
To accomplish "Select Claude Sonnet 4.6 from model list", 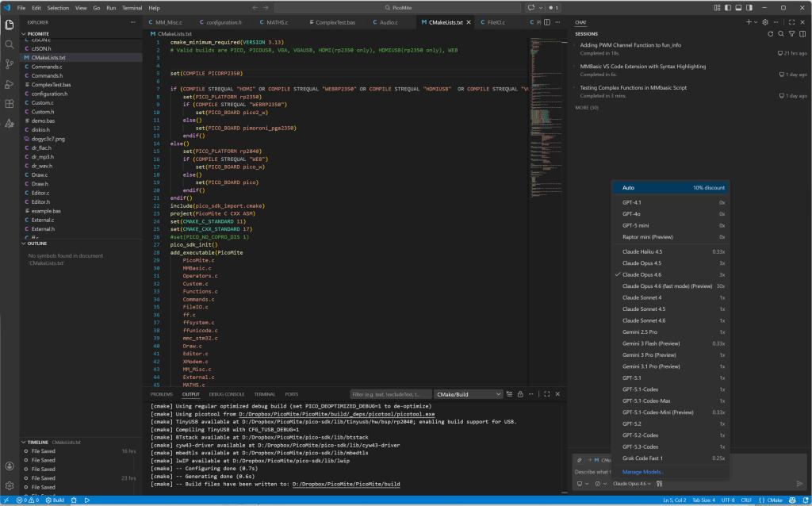I will pyautogui.click(x=644, y=320).
